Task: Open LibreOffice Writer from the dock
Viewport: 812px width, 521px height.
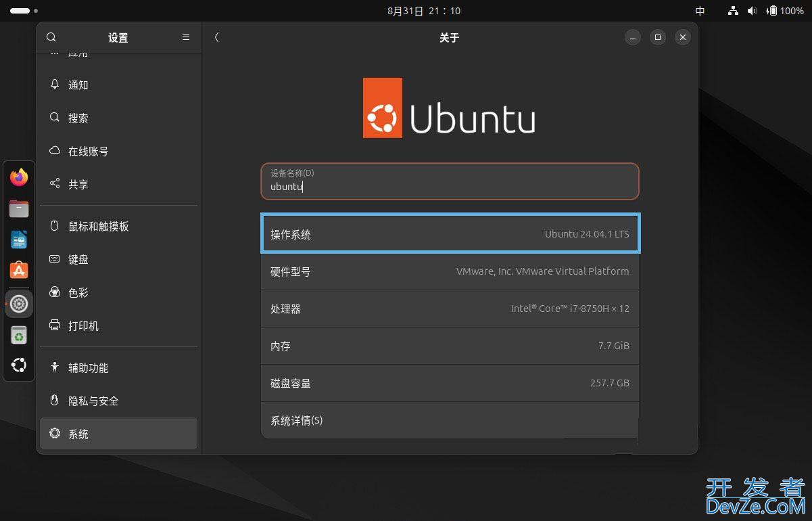Action: [19, 240]
